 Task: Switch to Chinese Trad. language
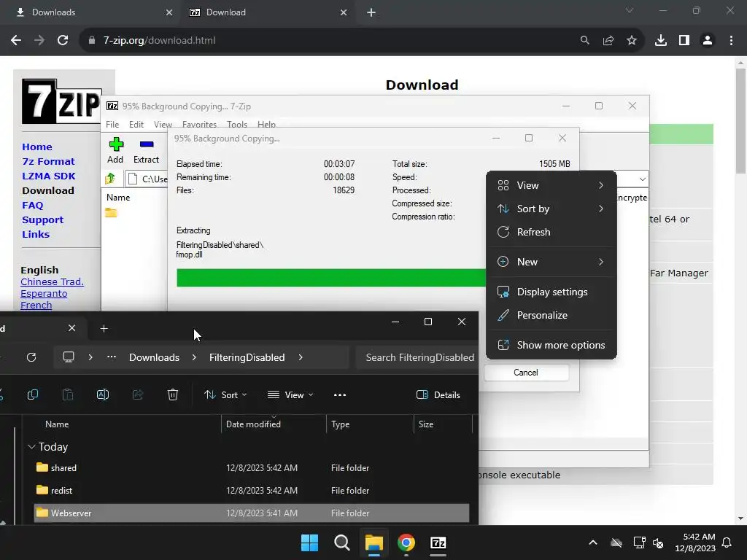(x=52, y=282)
